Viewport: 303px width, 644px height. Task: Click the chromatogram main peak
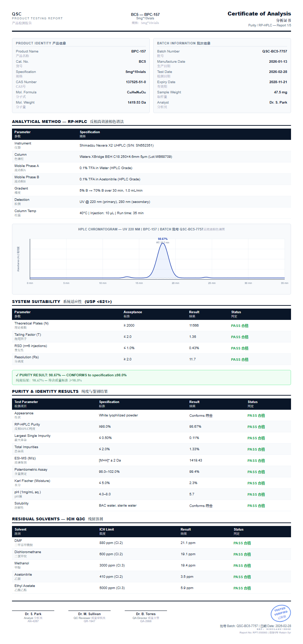pos(163,261)
